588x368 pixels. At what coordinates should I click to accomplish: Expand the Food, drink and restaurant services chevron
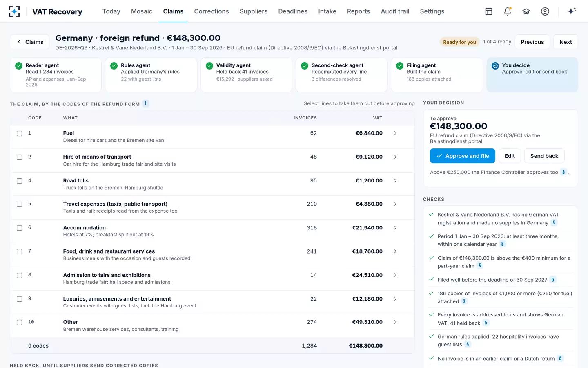(x=395, y=251)
